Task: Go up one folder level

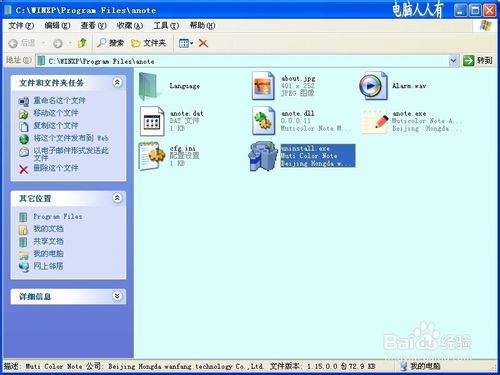Action: pyautogui.click(x=82, y=43)
